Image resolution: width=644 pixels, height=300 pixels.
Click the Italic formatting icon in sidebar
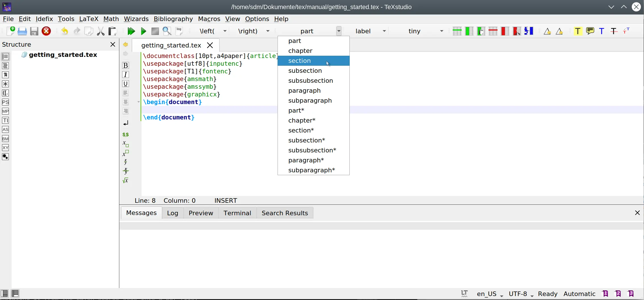point(126,75)
